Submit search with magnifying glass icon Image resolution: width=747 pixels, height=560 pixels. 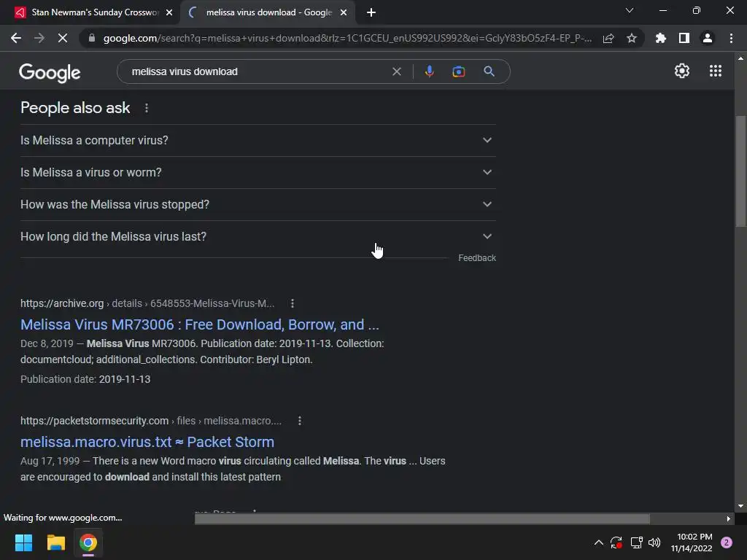[489, 71]
